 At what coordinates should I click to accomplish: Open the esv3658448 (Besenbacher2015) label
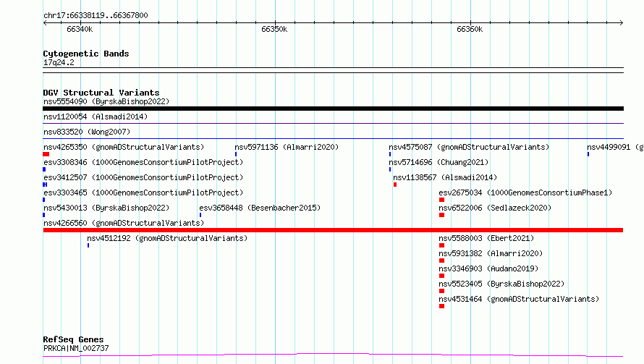(x=260, y=208)
